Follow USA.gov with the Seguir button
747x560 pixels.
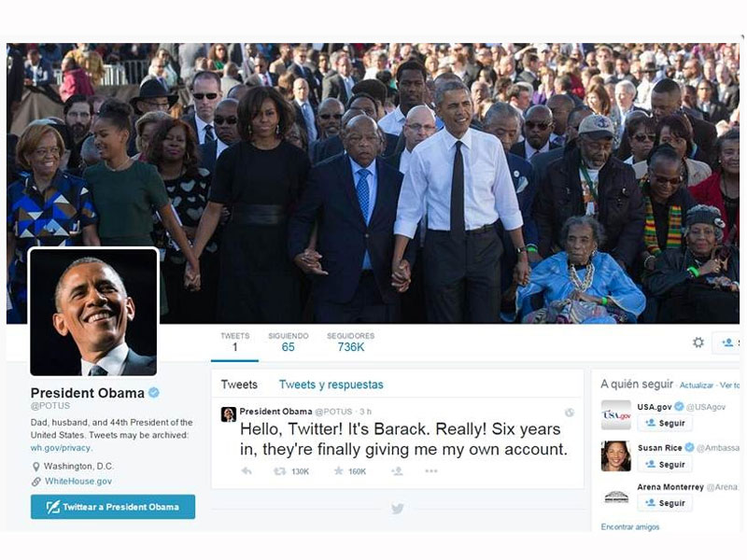click(x=665, y=423)
